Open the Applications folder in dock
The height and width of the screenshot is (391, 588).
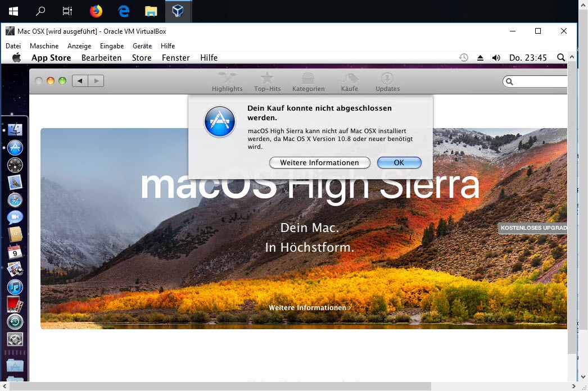15,366
